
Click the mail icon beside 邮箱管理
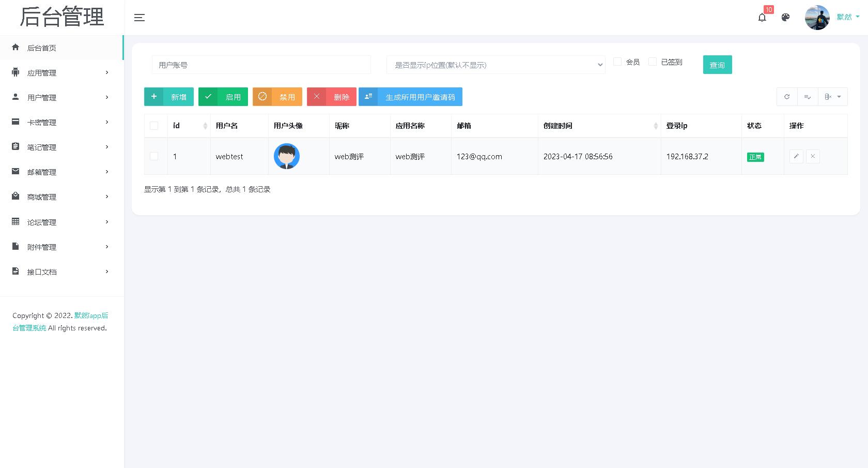tap(16, 172)
